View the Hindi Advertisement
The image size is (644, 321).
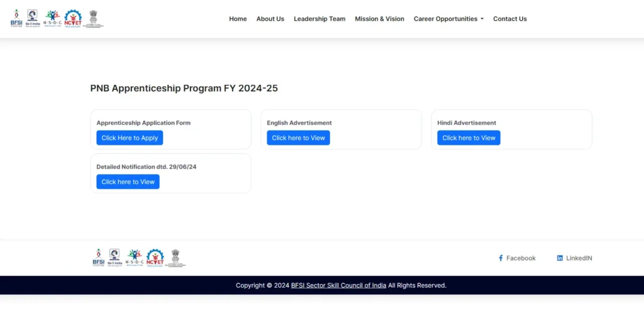469,138
